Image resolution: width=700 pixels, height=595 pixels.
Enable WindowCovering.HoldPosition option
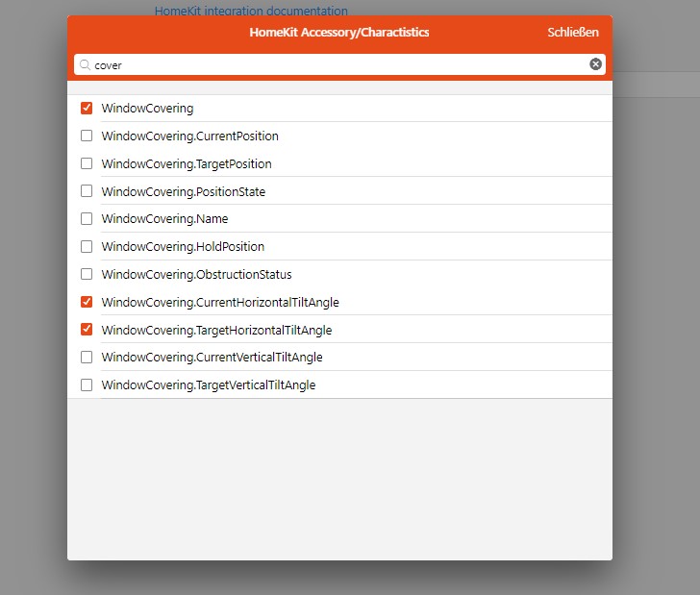[87, 246]
